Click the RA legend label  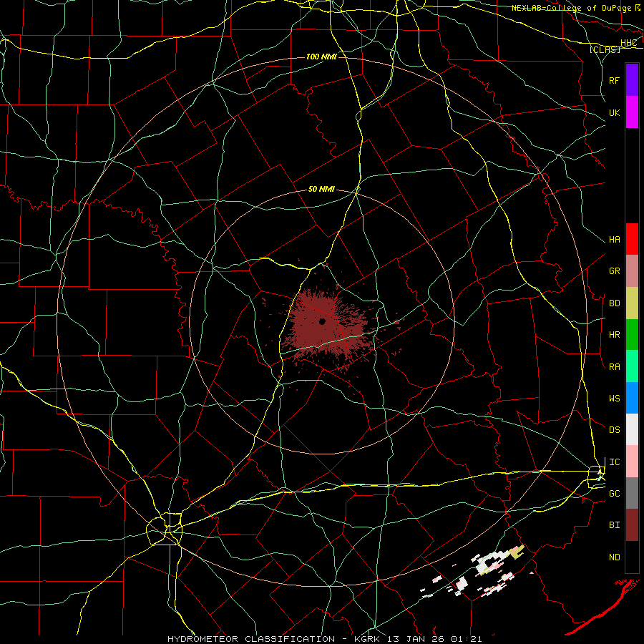pyautogui.click(x=614, y=367)
